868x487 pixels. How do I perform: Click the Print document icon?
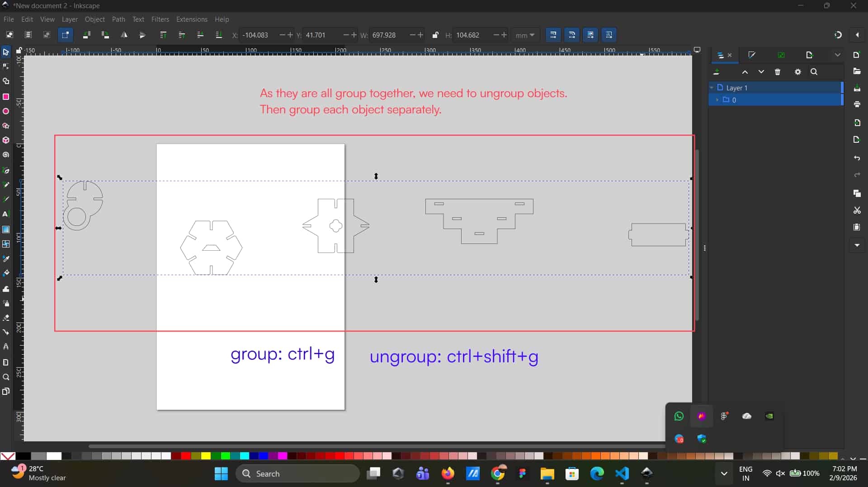857,104
